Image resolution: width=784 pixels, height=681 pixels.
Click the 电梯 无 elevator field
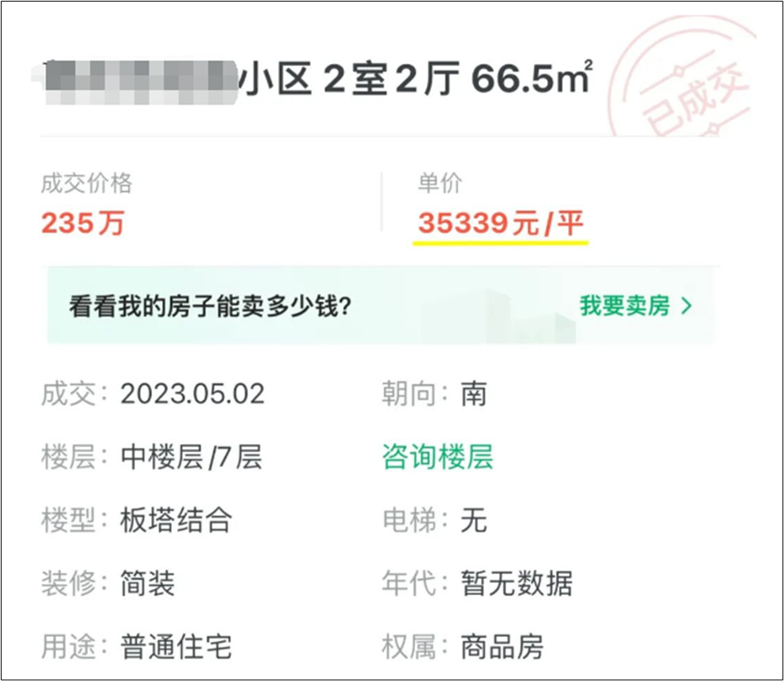[x=434, y=520]
